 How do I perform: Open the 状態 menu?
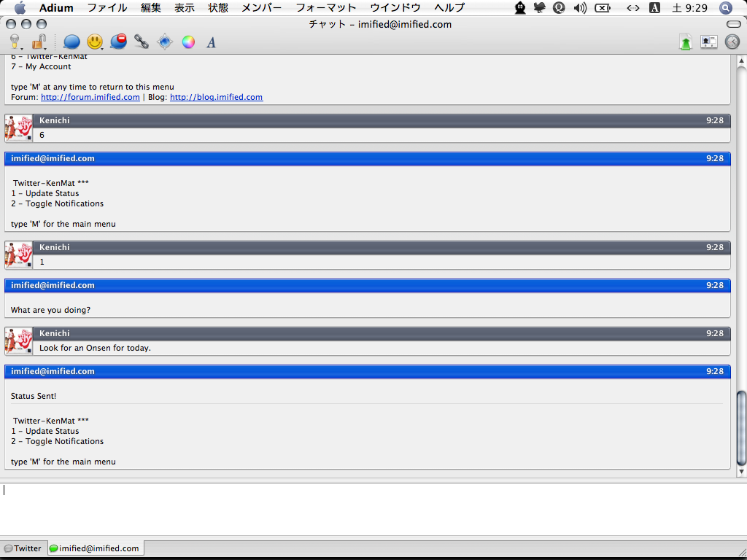[x=218, y=7]
